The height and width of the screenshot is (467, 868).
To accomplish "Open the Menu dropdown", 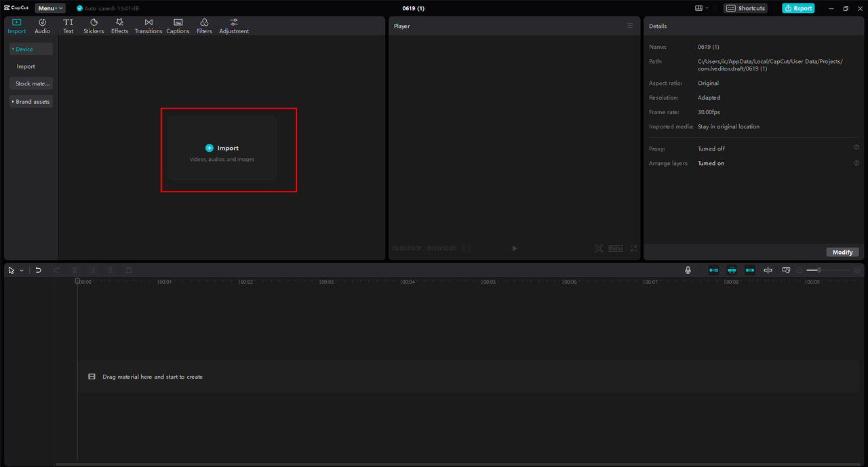I will click(50, 8).
